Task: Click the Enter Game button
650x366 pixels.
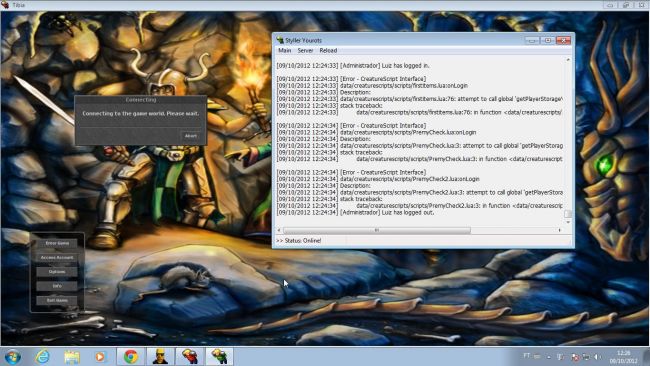Action: tap(57, 243)
